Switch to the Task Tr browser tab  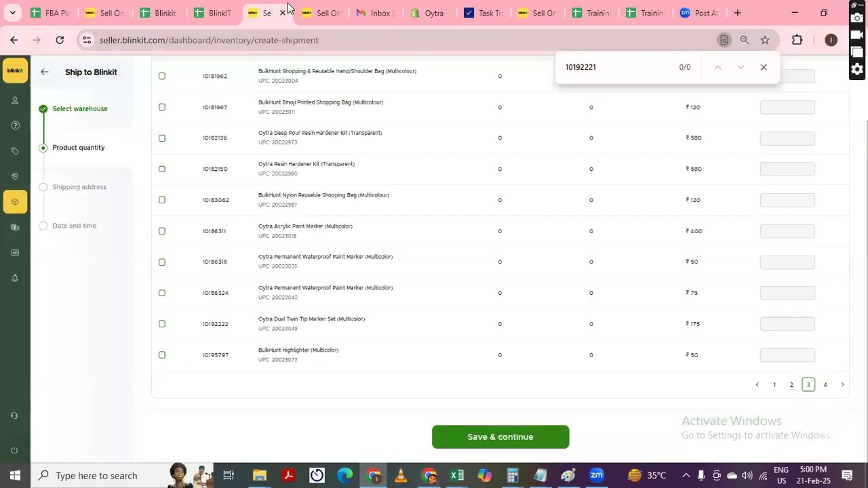click(x=483, y=13)
